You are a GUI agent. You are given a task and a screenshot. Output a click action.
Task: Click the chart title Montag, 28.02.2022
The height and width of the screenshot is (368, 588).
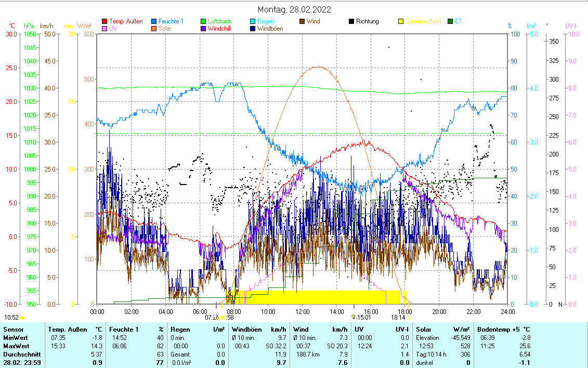(x=294, y=9)
